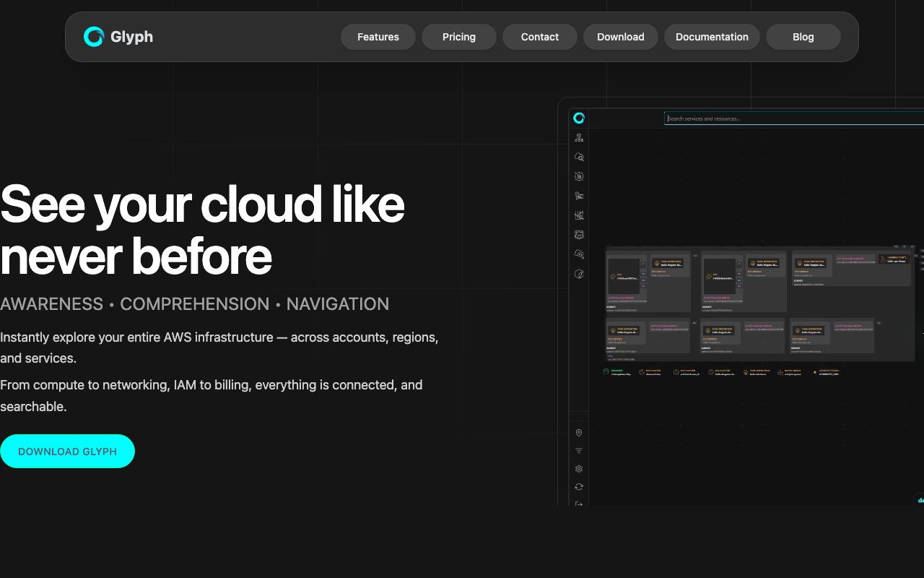Select the key list icon in preview sidebar
This screenshot has width=924, height=578.
click(579, 196)
